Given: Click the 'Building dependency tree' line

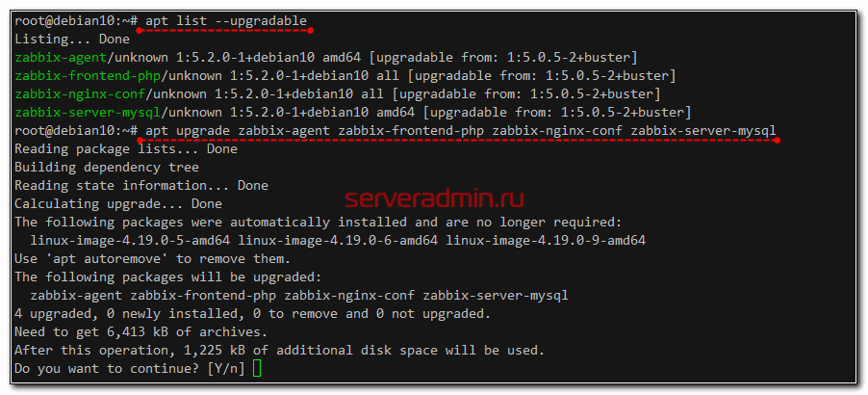Looking at the screenshot, I should pos(107,168).
